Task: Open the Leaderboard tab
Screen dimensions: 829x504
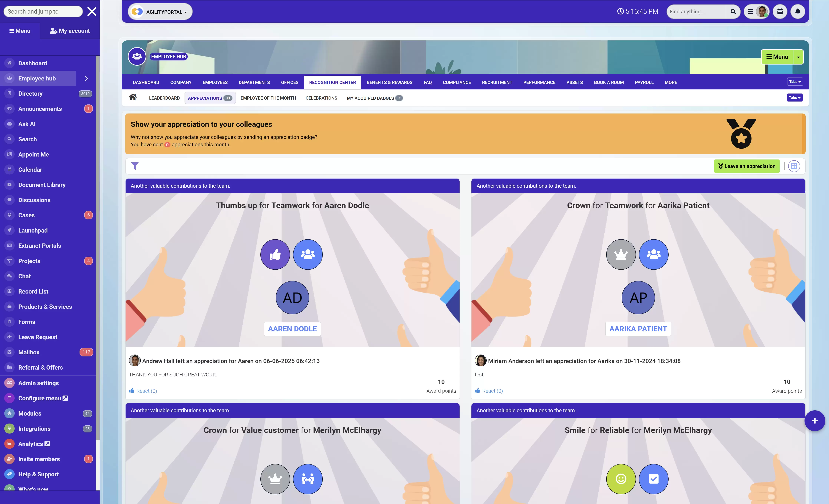Action: click(164, 98)
